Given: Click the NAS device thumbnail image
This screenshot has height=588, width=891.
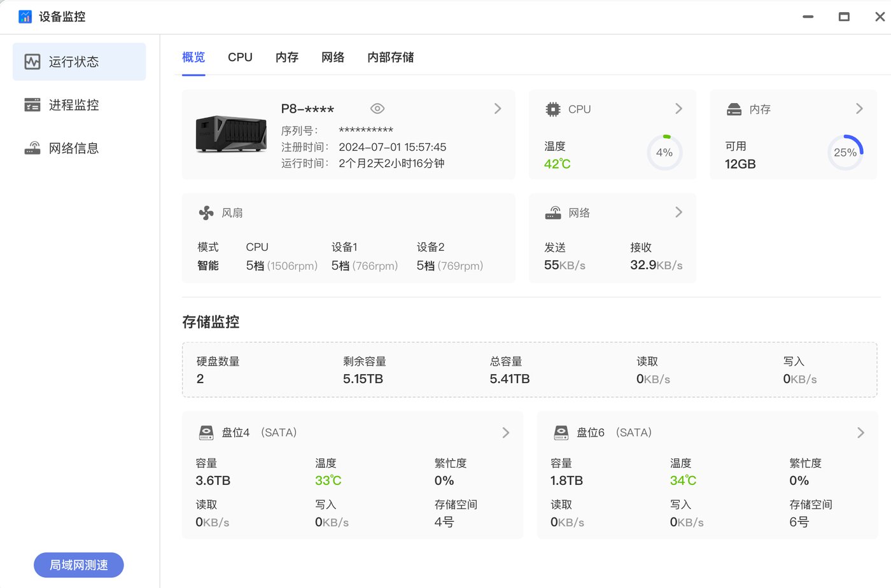Looking at the screenshot, I should coord(231,134).
